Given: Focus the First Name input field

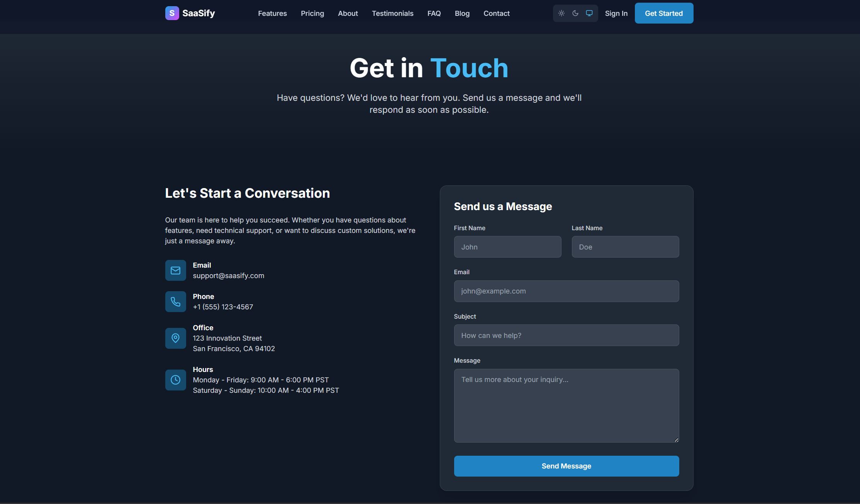Looking at the screenshot, I should pyautogui.click(x=507, y=247).
